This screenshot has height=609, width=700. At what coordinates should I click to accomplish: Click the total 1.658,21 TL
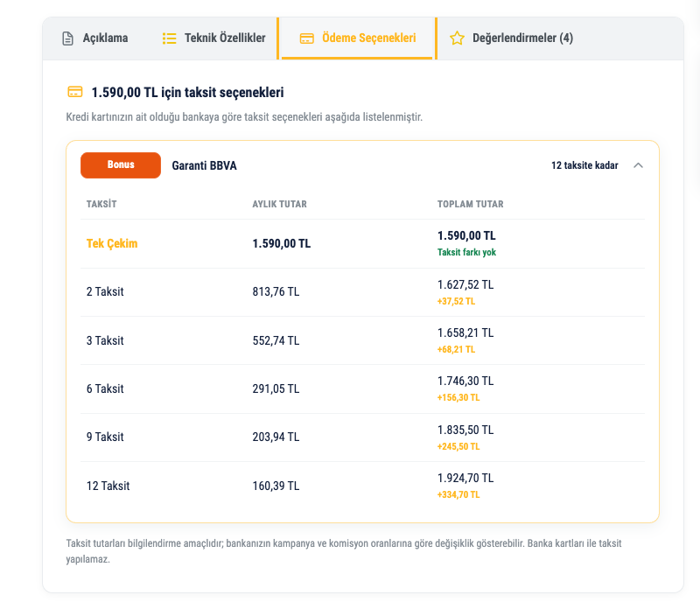tap(465, 333)
